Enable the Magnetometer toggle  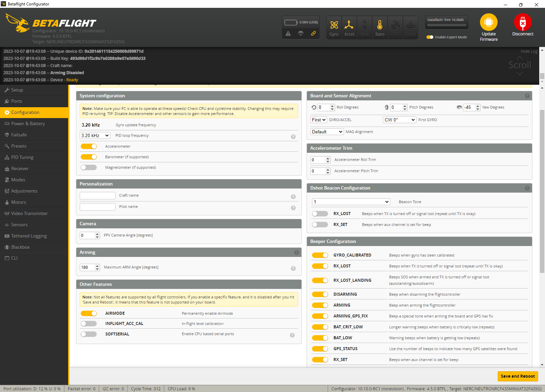click(x=89, y=167)
